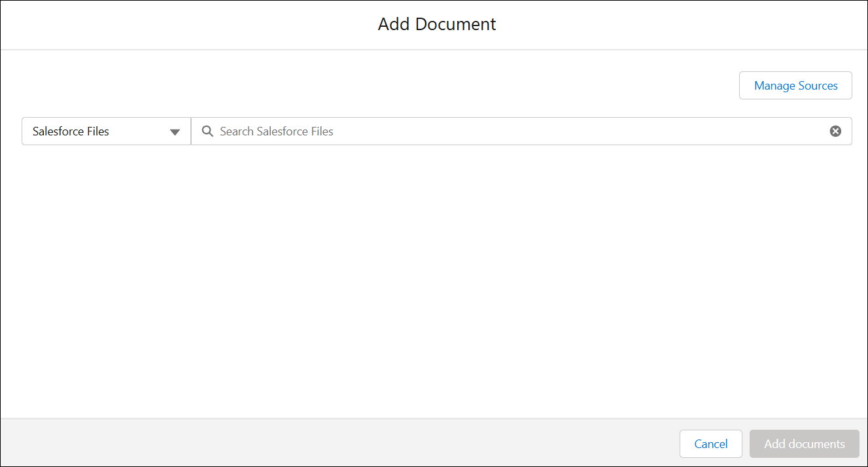Open the Manage Sources button
Viewport: 868px width, 467px height.
click(795, 86)
